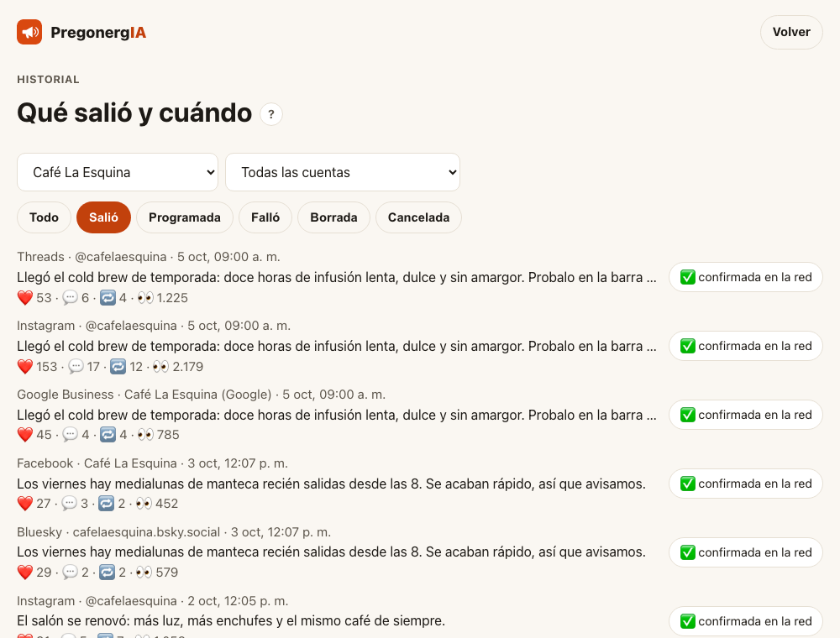Open the help question mark icon

(x=271, y=114)
